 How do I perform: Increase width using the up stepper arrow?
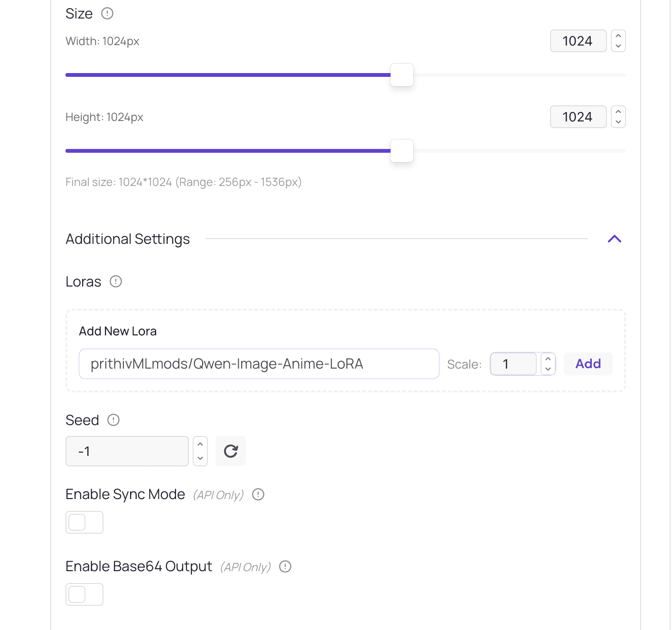618,36
